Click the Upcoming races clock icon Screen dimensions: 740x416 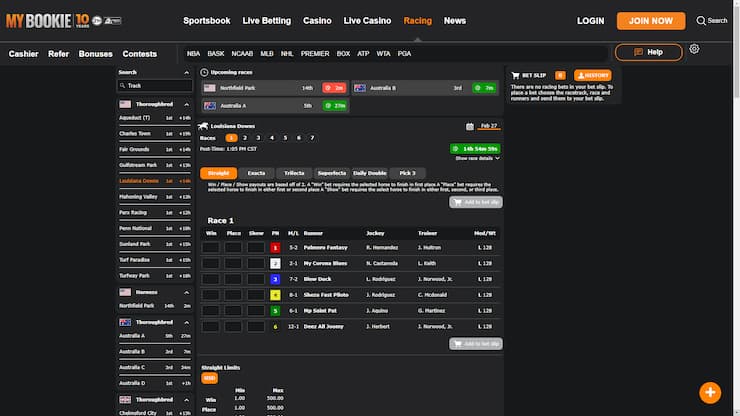tap(204, 72)
